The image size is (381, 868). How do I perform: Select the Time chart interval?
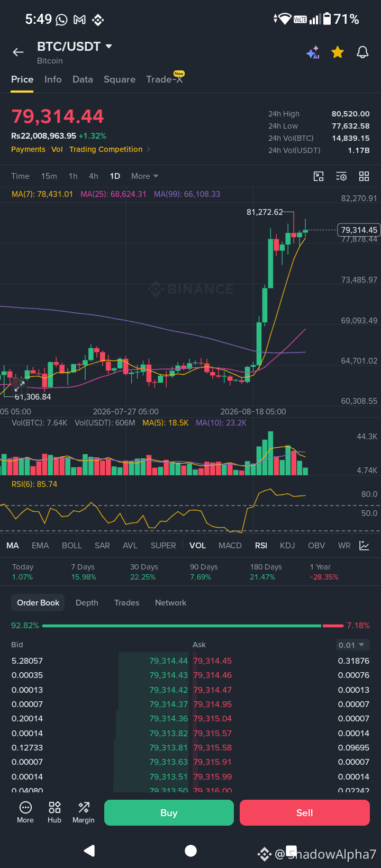(x=20, y=176)
